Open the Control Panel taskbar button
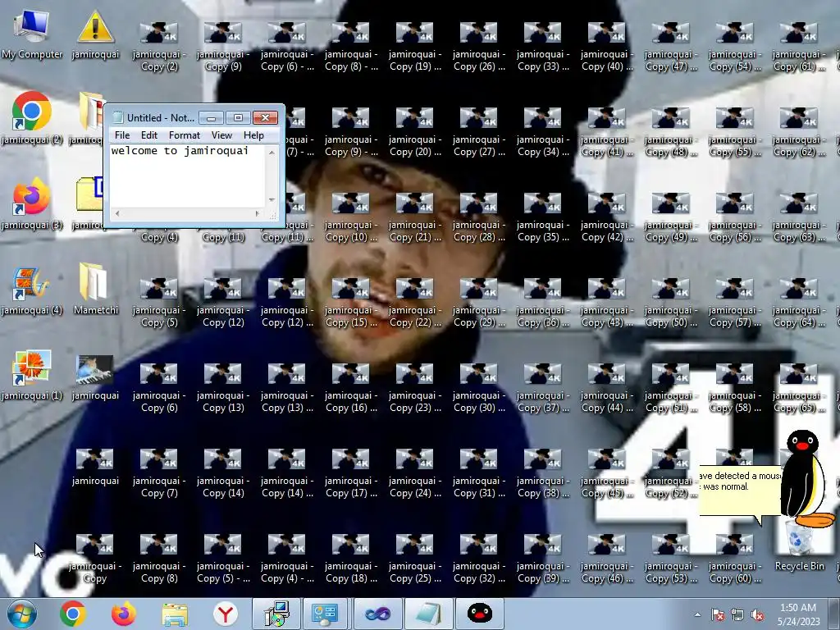Image resolution: width=840 pixels, height=630 pixels. (326, 614)
